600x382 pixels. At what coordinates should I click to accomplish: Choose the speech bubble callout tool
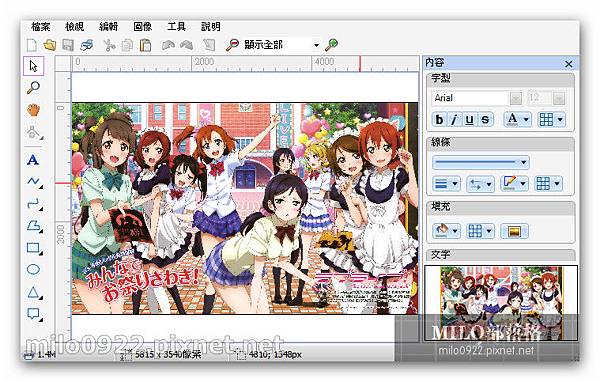pyautogui.click(x=34, y=314)
